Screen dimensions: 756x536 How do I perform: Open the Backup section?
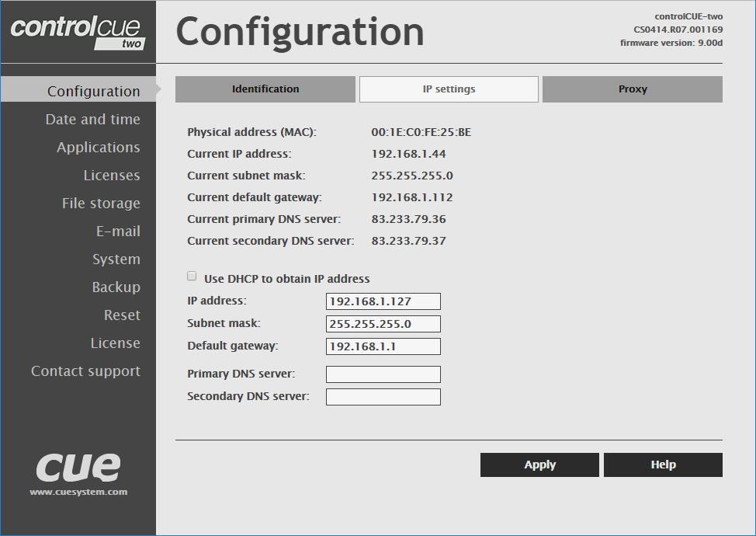coord(116,287)
